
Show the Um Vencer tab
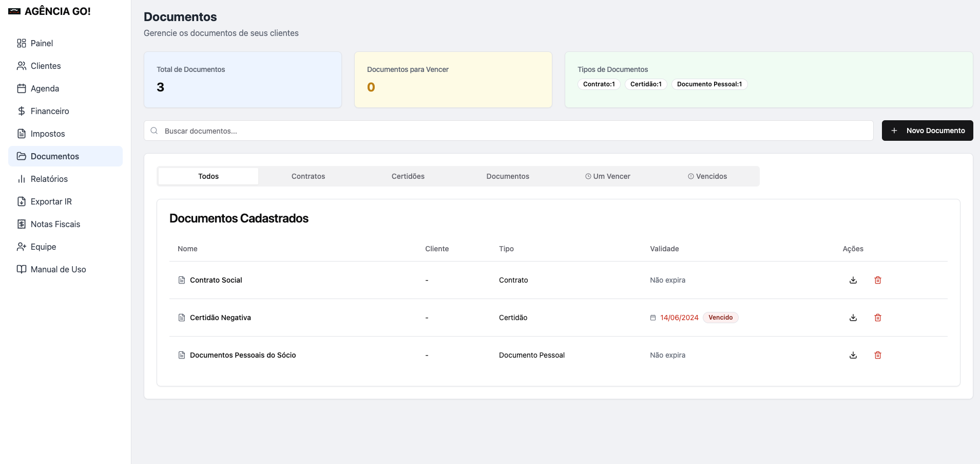click(x=608, y=176)
